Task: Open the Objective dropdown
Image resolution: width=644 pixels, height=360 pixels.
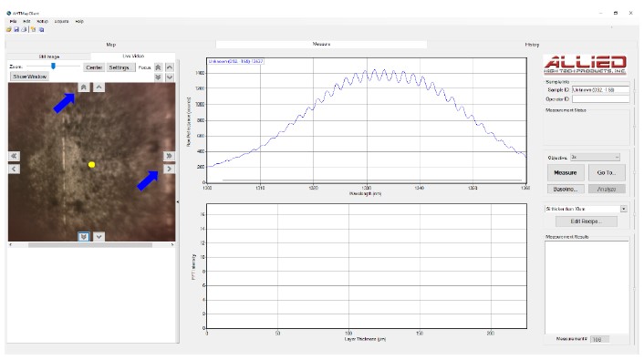Action: pyautogui.click(x=595, y=158)
